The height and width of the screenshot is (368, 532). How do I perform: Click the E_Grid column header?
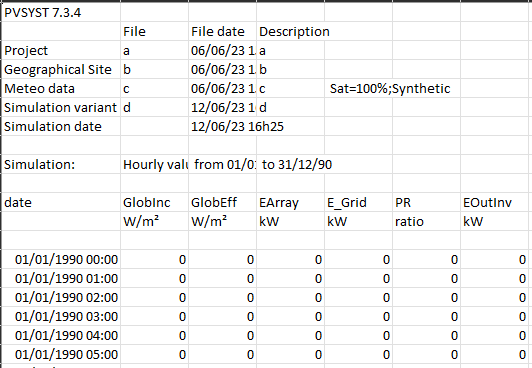click(x=358, y=202)
